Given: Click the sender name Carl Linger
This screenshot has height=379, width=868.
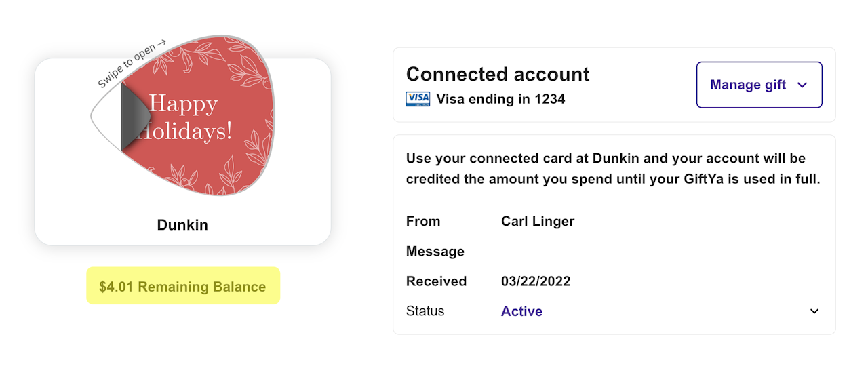Looking at the screenshot, I should pos(538,221).
